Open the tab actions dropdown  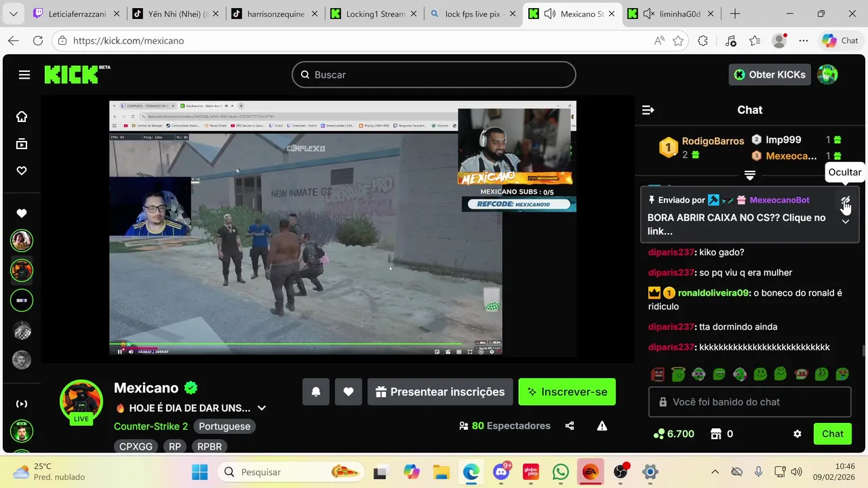pyautogui.click(x=14, y=14)
